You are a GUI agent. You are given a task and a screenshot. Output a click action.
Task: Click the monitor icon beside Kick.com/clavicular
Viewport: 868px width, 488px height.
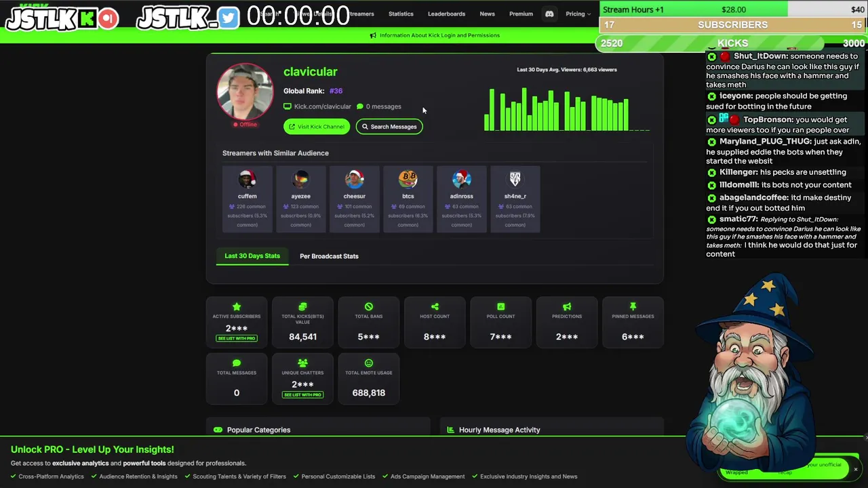click(x=288, y=106)
